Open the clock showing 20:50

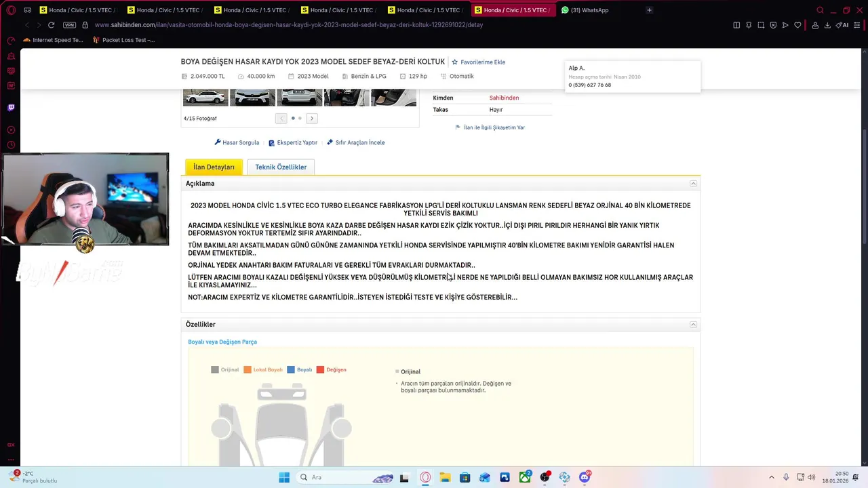click(x=835, y=477)
